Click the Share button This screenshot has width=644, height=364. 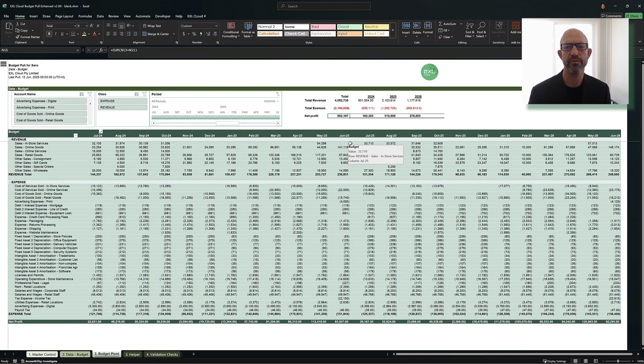tap(634, 16)
